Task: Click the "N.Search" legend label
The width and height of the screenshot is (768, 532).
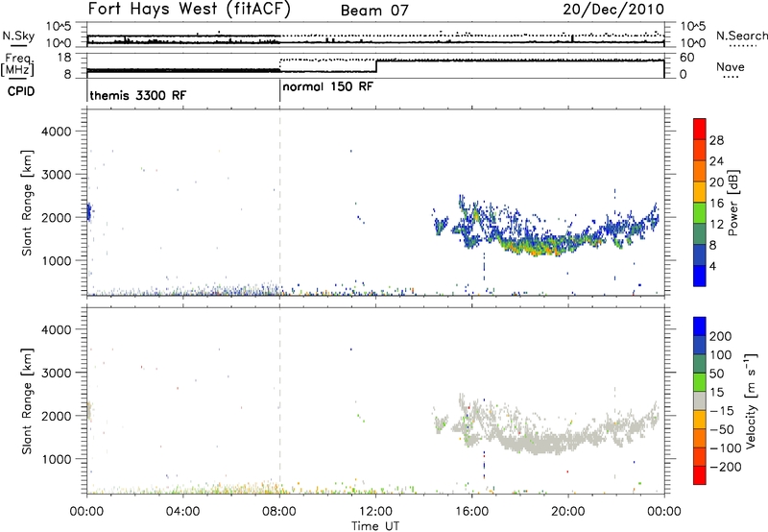Action: tap(742, 36)
